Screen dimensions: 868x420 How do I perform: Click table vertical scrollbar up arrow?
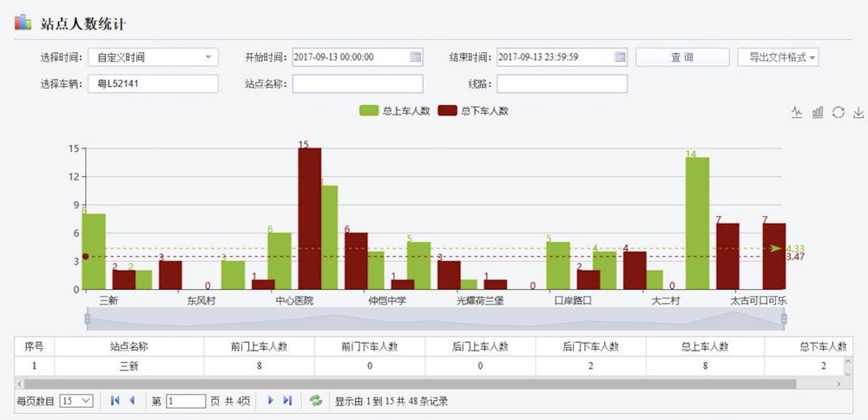pos(847,361)
